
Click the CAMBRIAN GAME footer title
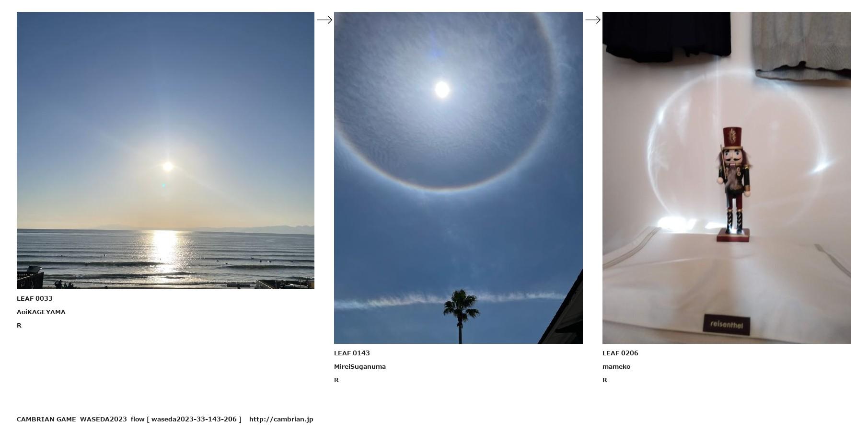46,419
